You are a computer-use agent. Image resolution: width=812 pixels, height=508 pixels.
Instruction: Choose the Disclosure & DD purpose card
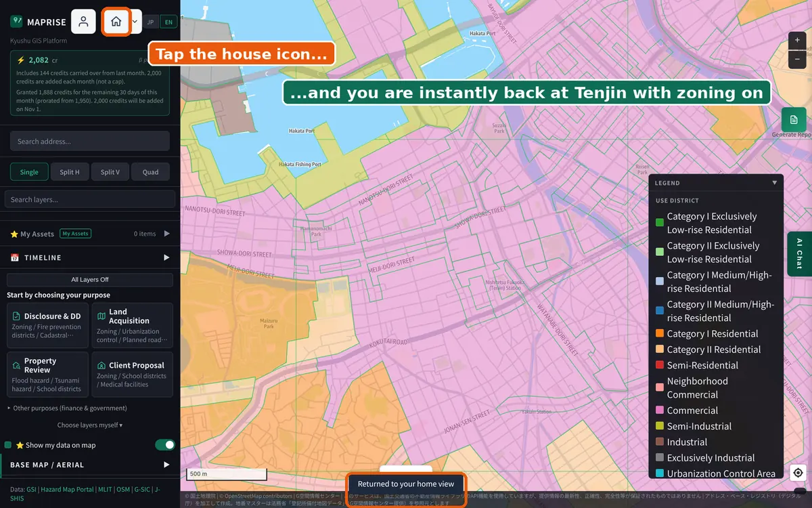pos(47,325)
